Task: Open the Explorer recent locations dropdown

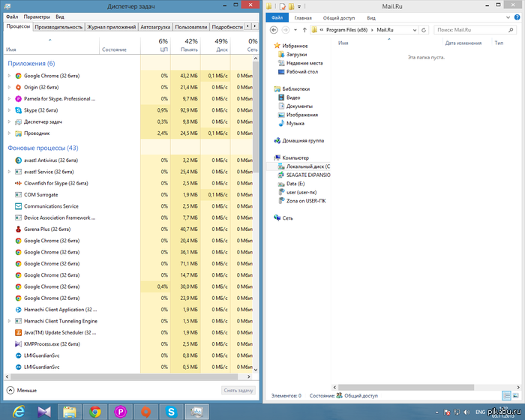Action: coord(295,30)
